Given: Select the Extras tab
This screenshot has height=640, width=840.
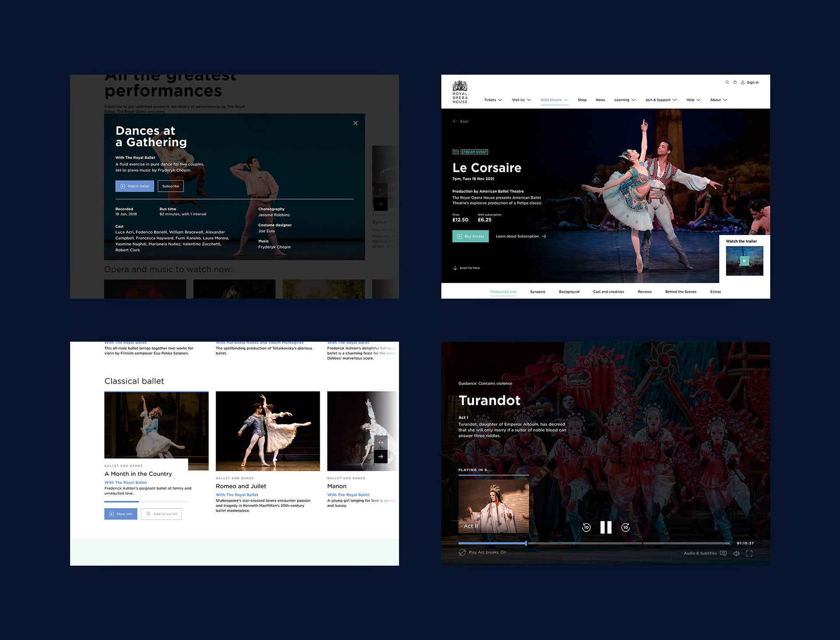Looking at the screenshot, I should tap(716, 292).
